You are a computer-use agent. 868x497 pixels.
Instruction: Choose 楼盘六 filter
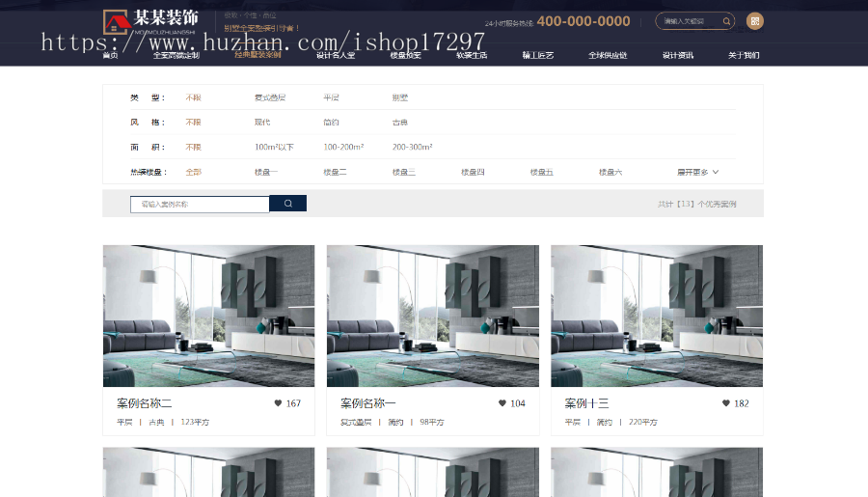[x=610, y=173]
